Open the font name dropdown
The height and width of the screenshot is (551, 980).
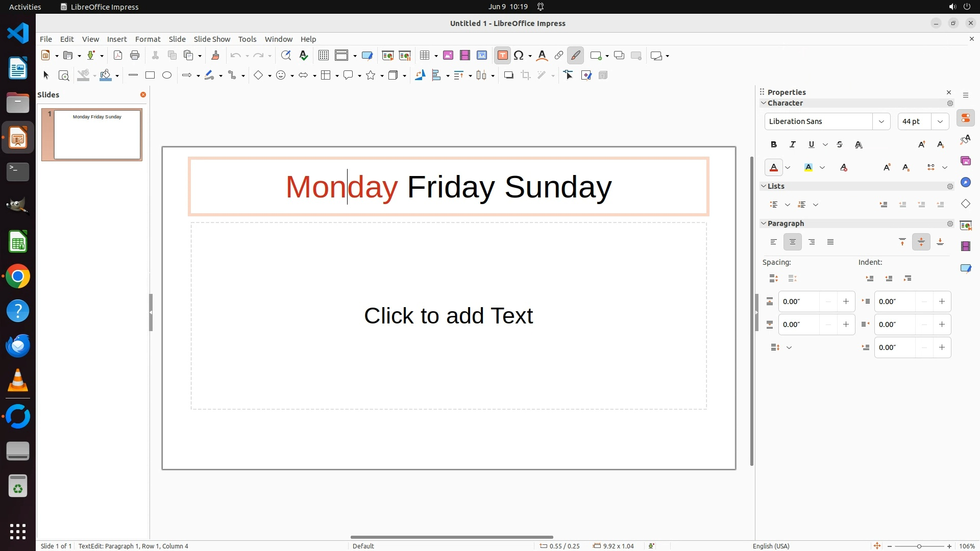(881, 121)
